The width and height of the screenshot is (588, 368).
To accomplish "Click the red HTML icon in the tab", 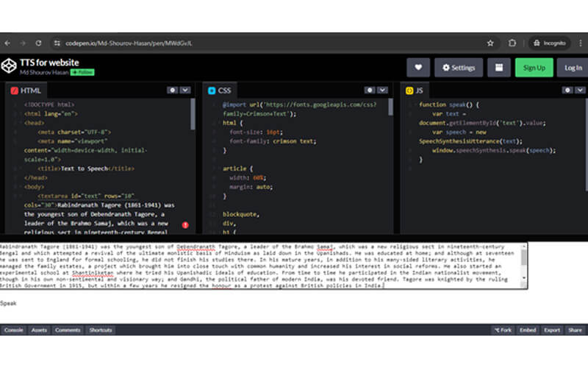I will pos(14,91).
